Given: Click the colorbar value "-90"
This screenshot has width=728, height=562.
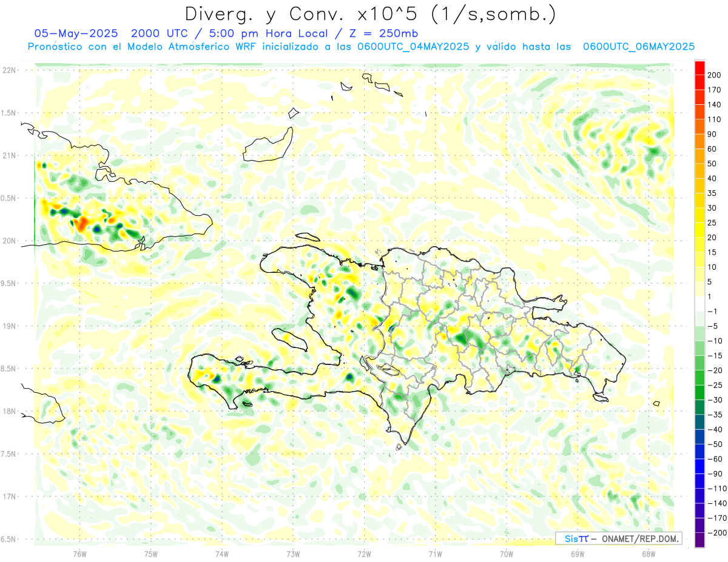Looking at the screenshot, I should coord(716,474).
